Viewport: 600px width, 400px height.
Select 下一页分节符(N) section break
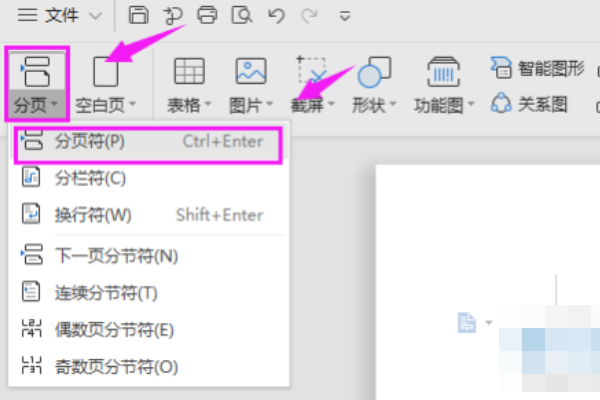click(x=148, y=256)
